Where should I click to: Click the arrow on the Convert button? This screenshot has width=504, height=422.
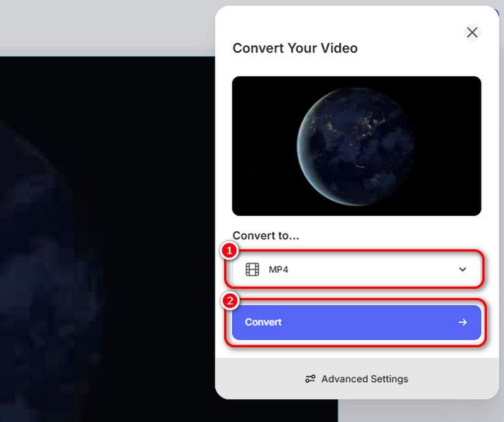pyautogui.click(x=462, y=322)
